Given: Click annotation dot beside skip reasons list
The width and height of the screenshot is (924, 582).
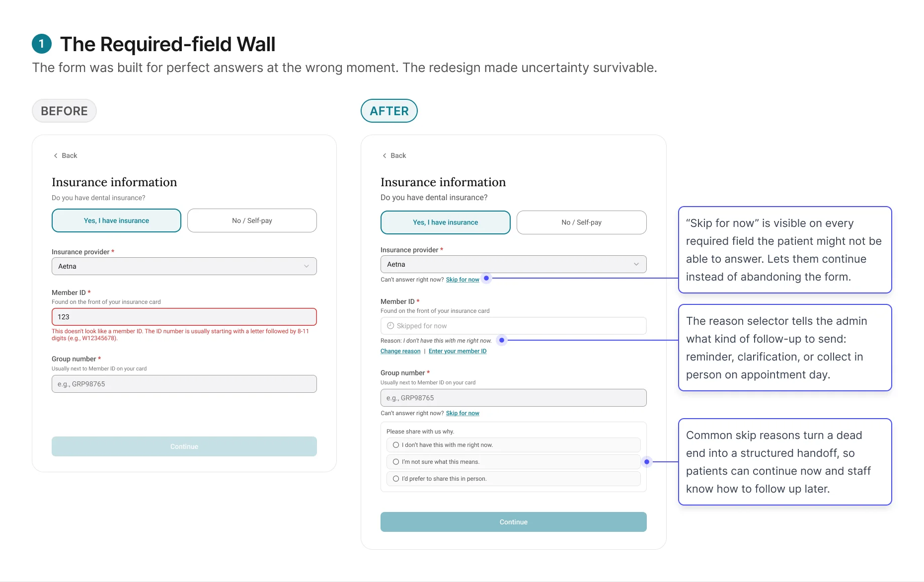Looking at the screenshot, I should 646,462.
